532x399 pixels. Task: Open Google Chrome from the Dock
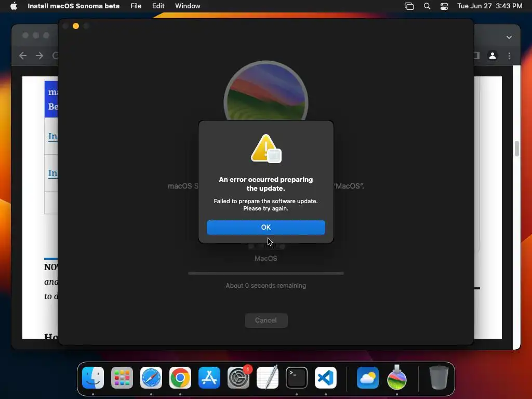180,378
